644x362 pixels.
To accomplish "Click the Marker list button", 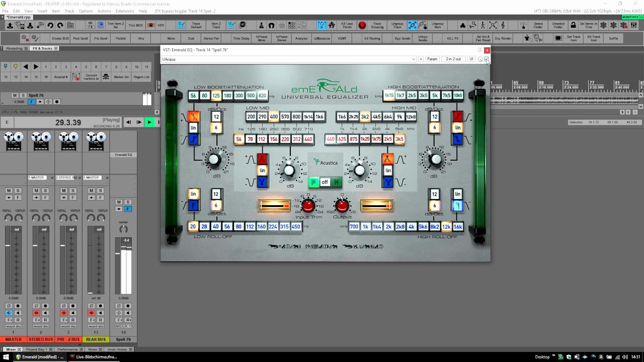I will (x=121, y=77).
